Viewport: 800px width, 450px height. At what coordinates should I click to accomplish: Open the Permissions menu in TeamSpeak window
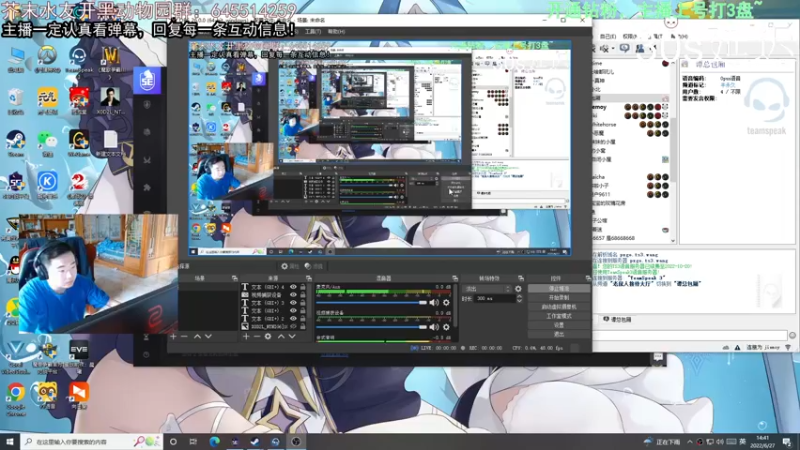[630, 36]
